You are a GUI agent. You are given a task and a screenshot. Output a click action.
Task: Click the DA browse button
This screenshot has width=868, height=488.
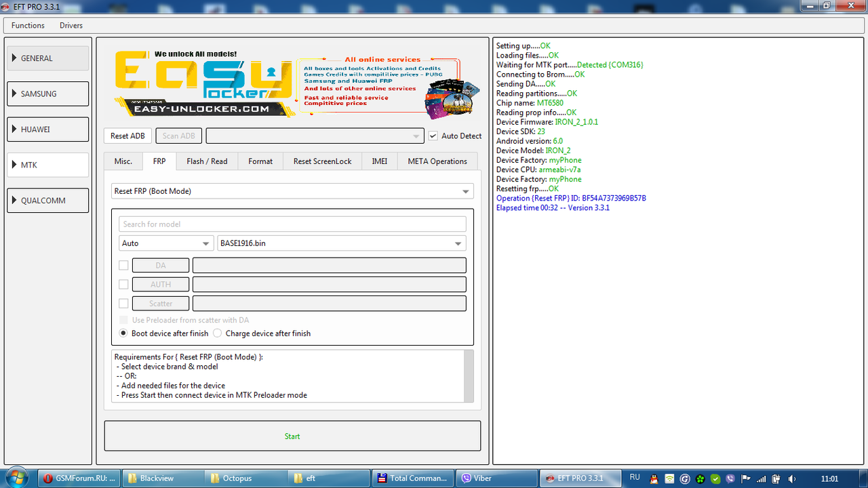(x=161, y=265)
